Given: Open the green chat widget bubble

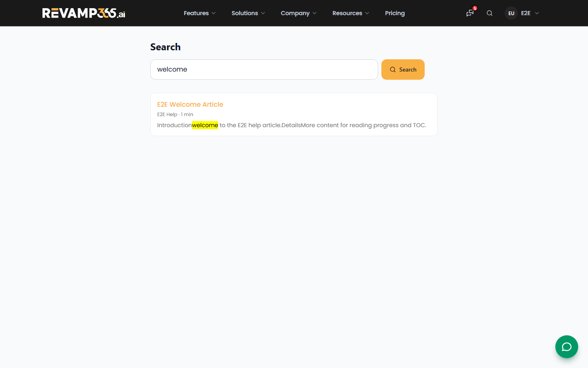Looking at the screenshot, I should click(567, 347).
